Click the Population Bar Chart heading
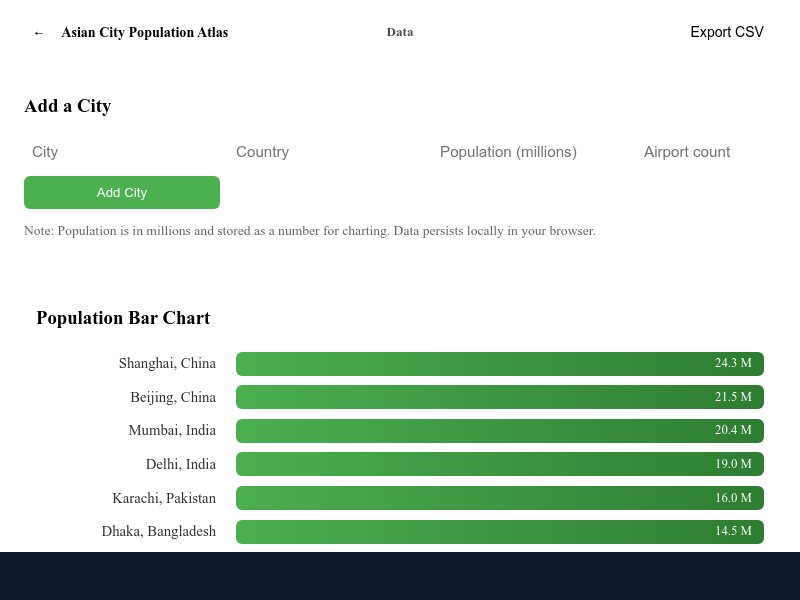Viewport: 800px width, 600px height. tap(123, 318)
